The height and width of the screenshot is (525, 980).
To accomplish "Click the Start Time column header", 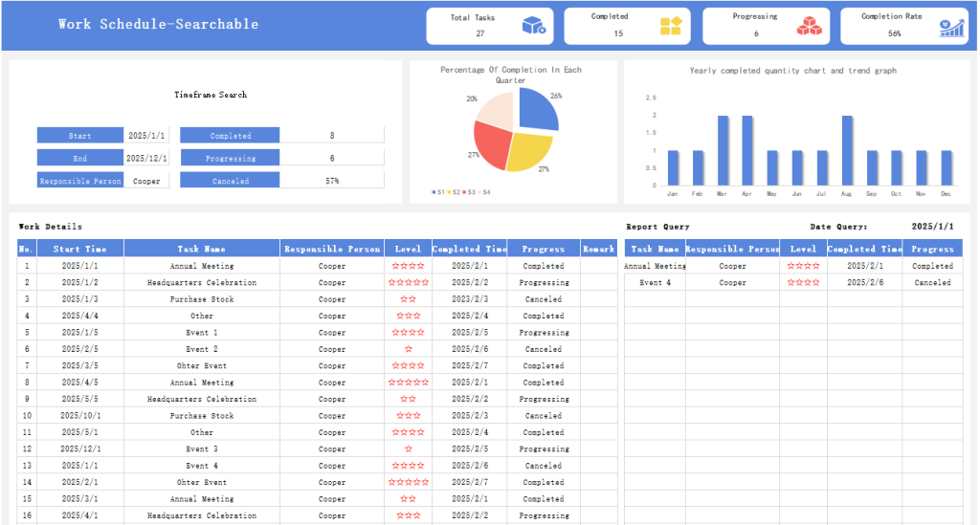I will coord(80,249).
